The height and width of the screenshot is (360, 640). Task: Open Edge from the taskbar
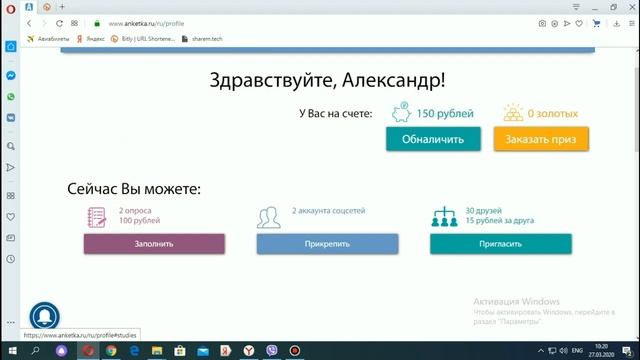[134, 351]
